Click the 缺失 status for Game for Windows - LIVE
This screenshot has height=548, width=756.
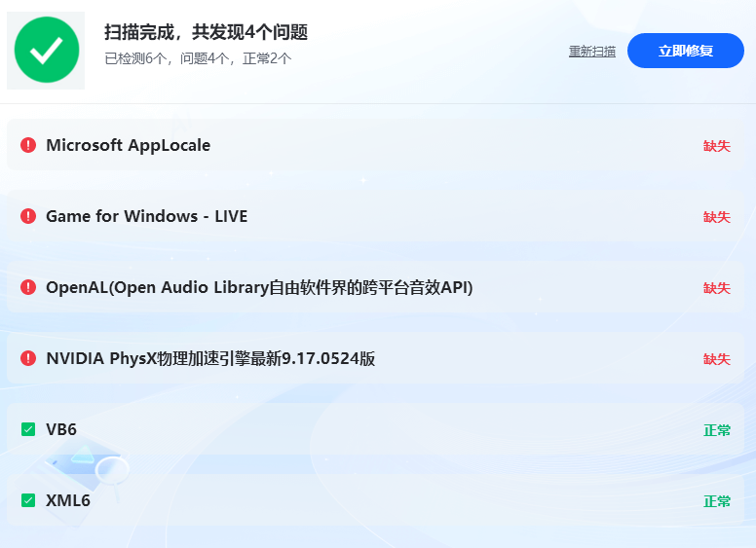(717, 217)
